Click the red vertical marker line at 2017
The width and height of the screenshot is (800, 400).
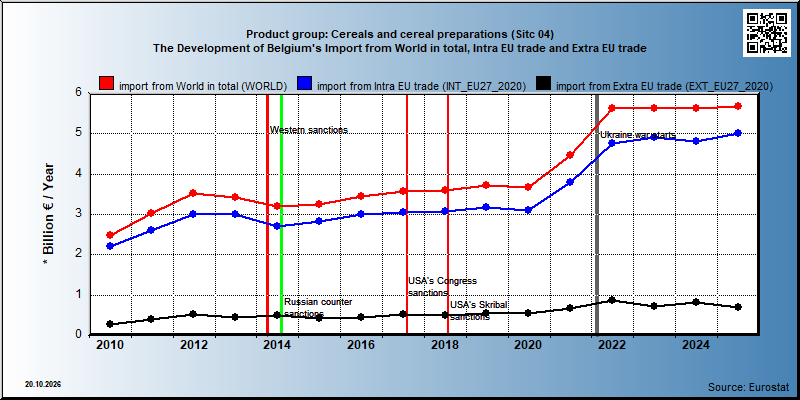[x=407, y=214]
